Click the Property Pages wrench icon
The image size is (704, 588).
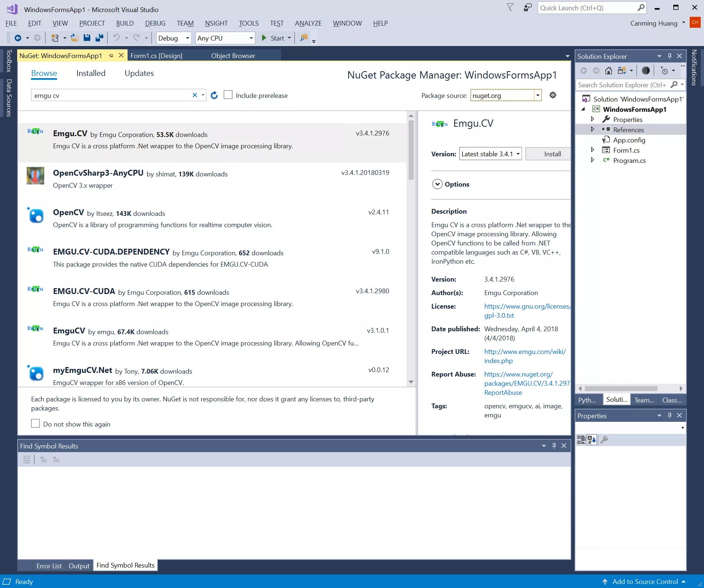tap(604, 440)
